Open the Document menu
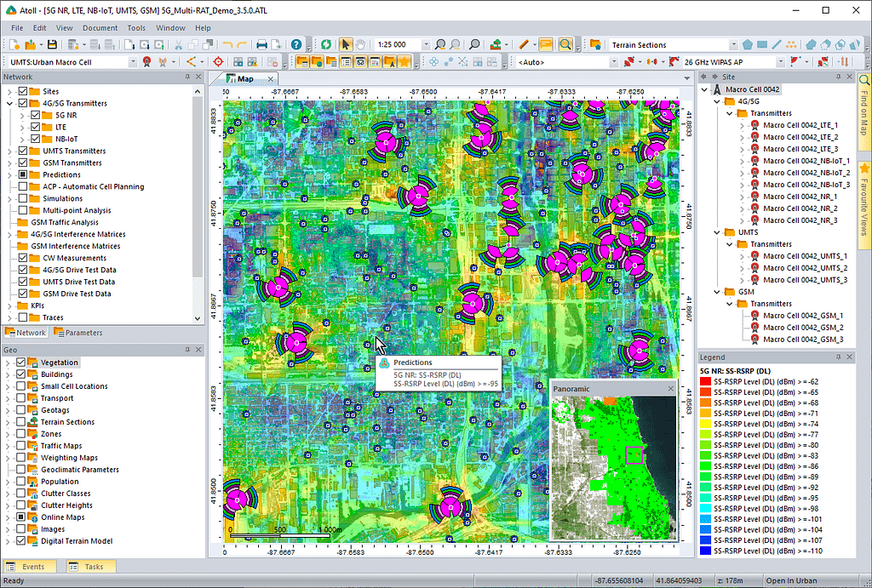Viewport: 872px width, 588px height. tap(100, 28)
